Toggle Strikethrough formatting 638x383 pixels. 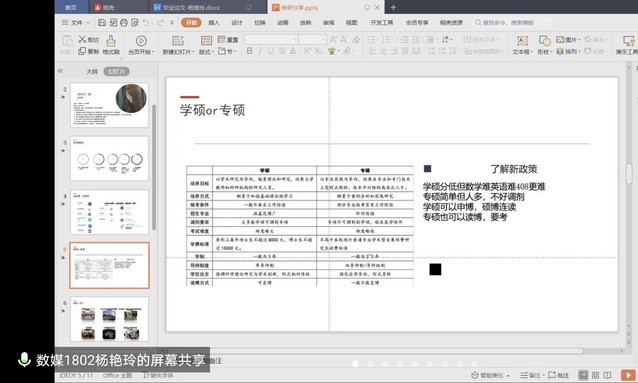point(282,51)
